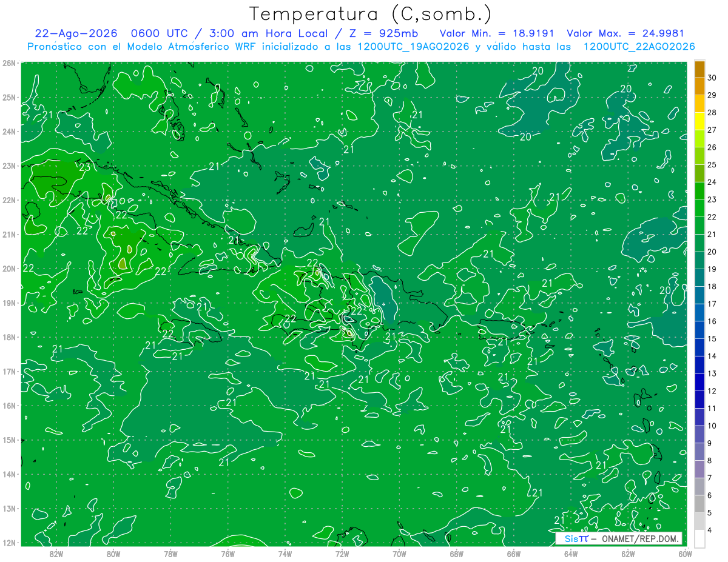This screenshot has height=562, width=728.
Task: Click the '64W' longitude axis label
Action: pyautogui.click(x=570, y=554)
